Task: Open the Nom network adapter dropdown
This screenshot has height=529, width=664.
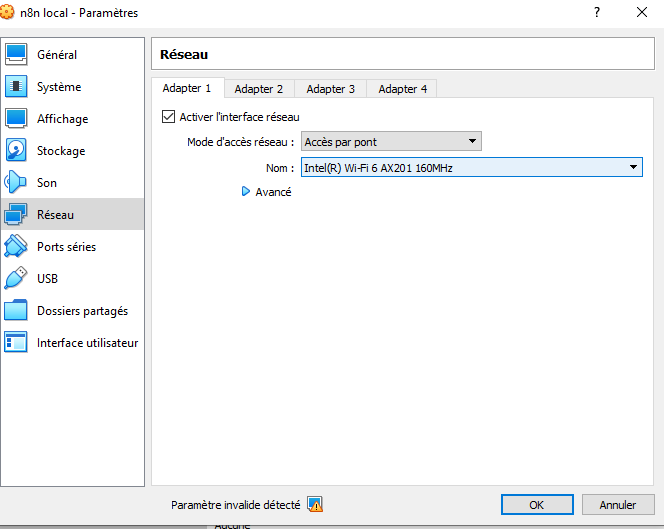Action: 471,168
